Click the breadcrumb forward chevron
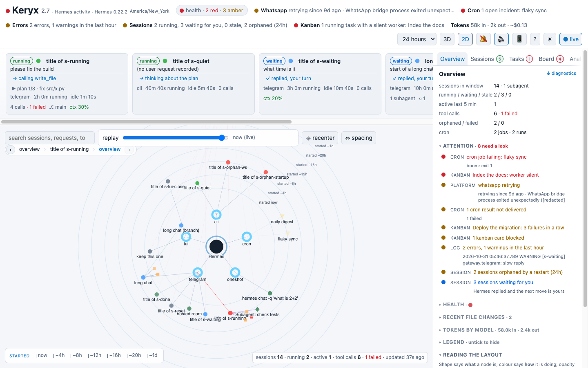Screen dimensions: 588x368 coord(129,150)
